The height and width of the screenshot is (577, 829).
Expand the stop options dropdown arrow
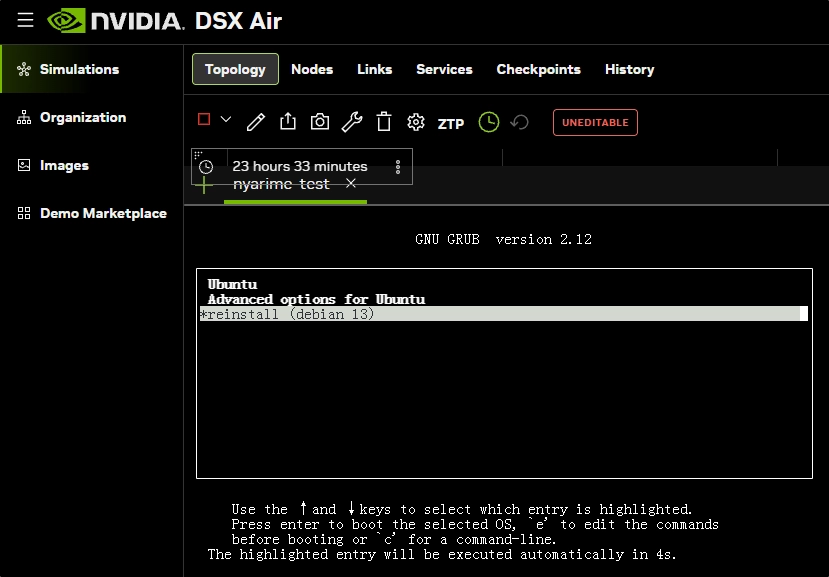pyautogui.click(x=226, y=120)
